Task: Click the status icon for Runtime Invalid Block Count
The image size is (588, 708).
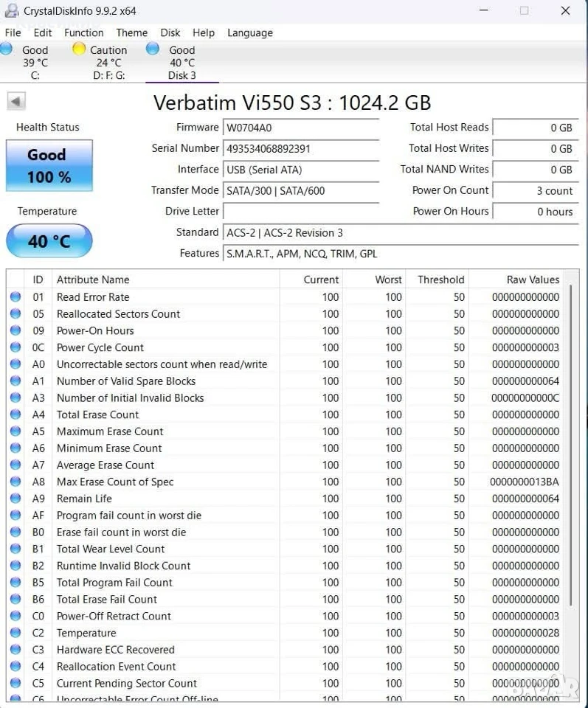Action: [x=15, y=566]
